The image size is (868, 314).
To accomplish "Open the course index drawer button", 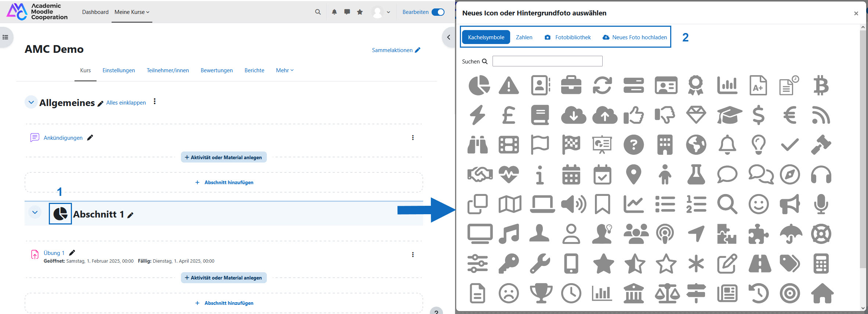I will tap(6, 37).
